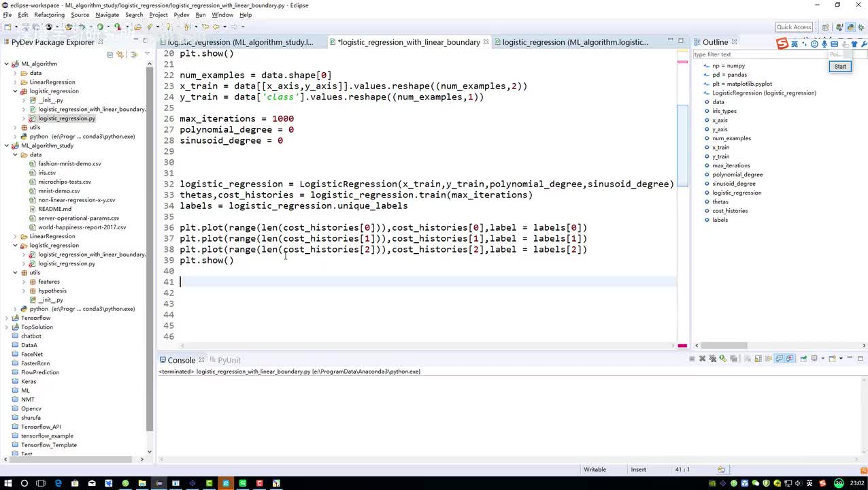Open the File menu
The image size is (868, 490).
7,14
